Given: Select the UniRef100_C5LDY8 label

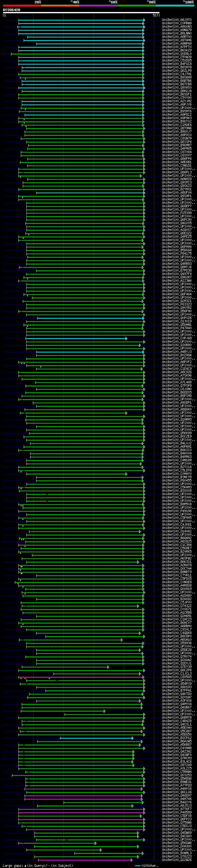Looking at the screenshot, I should point(177,470).
